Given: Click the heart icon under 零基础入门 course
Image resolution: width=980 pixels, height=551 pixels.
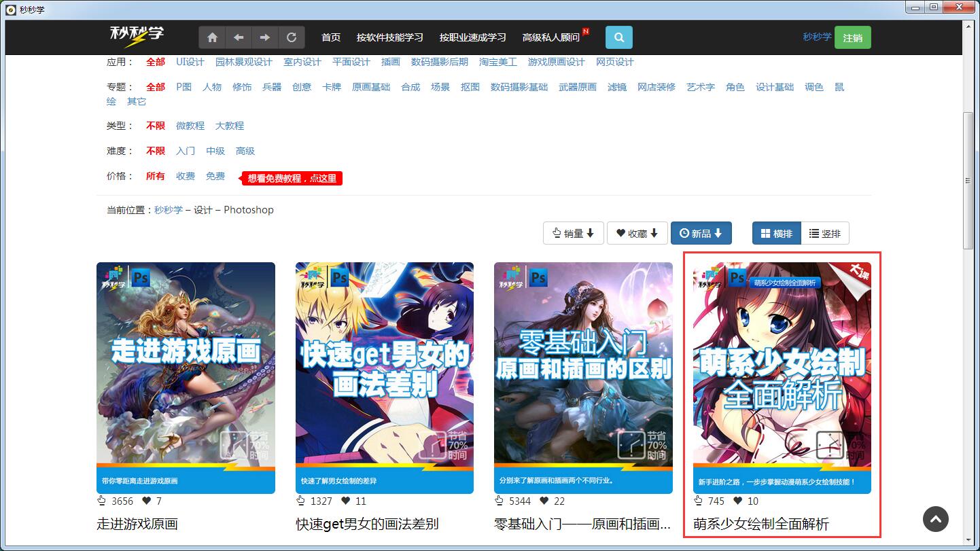Looking at the screenshot, I should [544, 501].
